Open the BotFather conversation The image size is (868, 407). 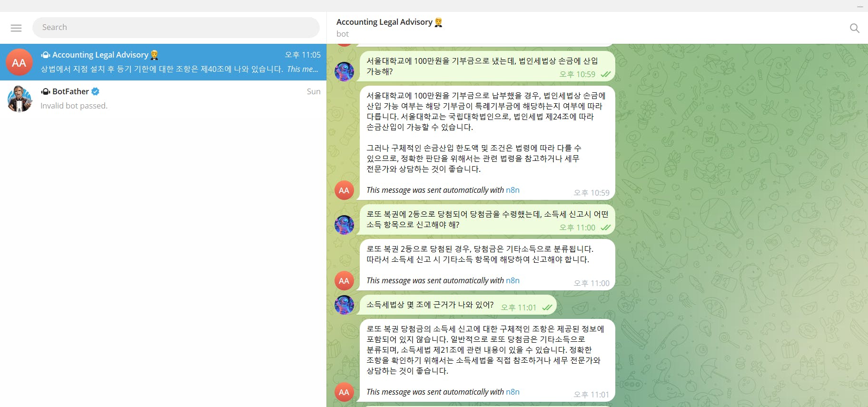point(163,99)
